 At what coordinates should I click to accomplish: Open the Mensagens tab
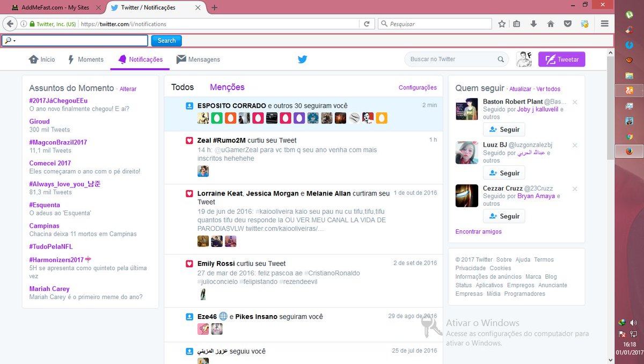pyautogui.click(x=198, y=59)
